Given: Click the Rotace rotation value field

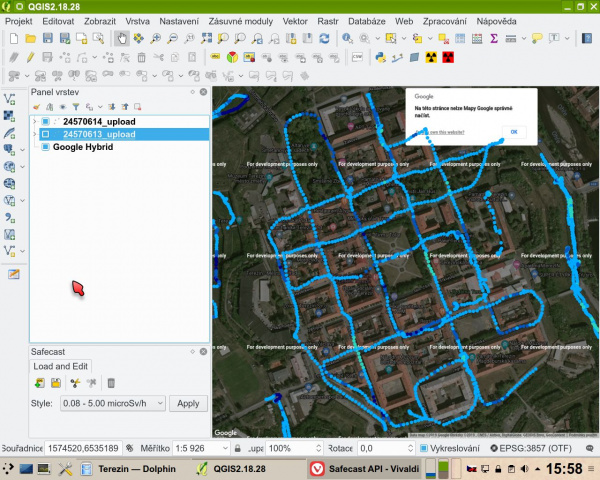Looking at the screenshot, I should [386, 448].
